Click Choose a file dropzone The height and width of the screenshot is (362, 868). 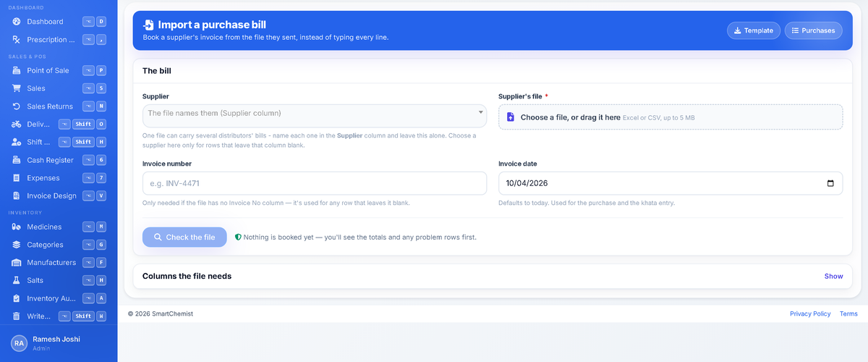671,117
